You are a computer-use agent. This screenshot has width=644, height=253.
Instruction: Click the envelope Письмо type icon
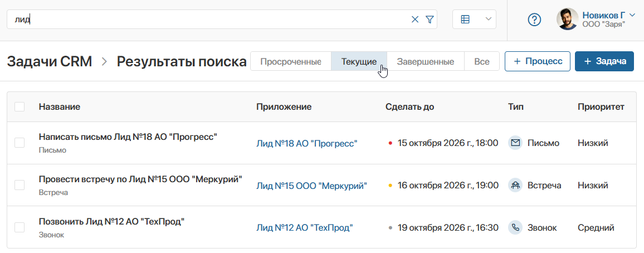pos(515,143)
